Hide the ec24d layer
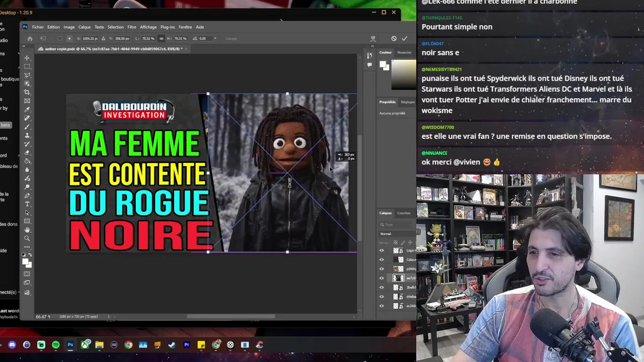Viewport: 644px width, 362px height. coord(381,306)
